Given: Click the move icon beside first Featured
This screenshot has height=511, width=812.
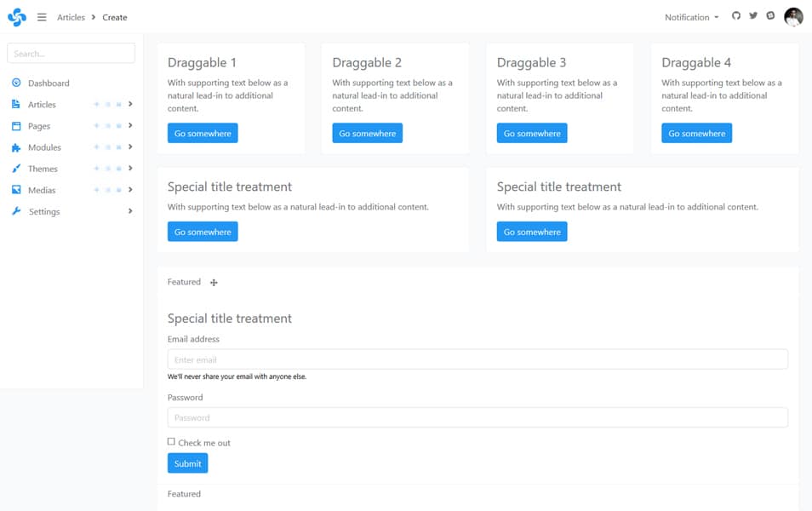Looking at the screenshot, I should point(214,283).
